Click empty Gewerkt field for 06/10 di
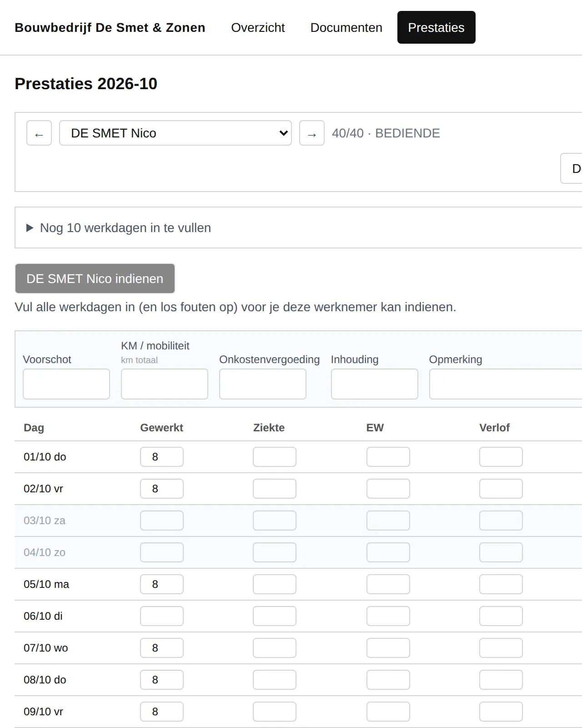Viewport: 582px width, 728px height. [x=162, y=616]
